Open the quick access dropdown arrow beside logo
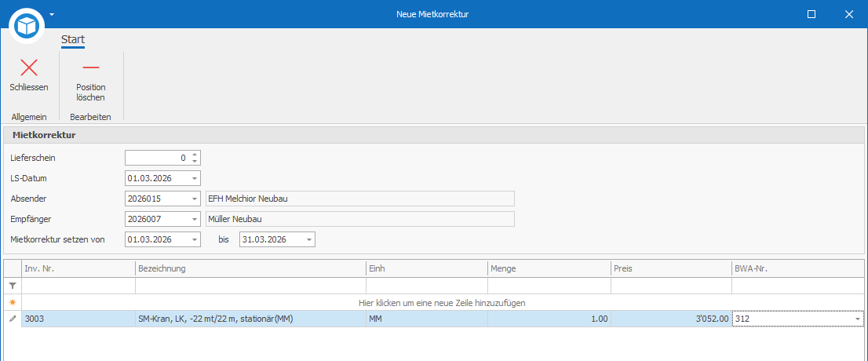The height and width of the screenshot is (361, 868). 52,14
